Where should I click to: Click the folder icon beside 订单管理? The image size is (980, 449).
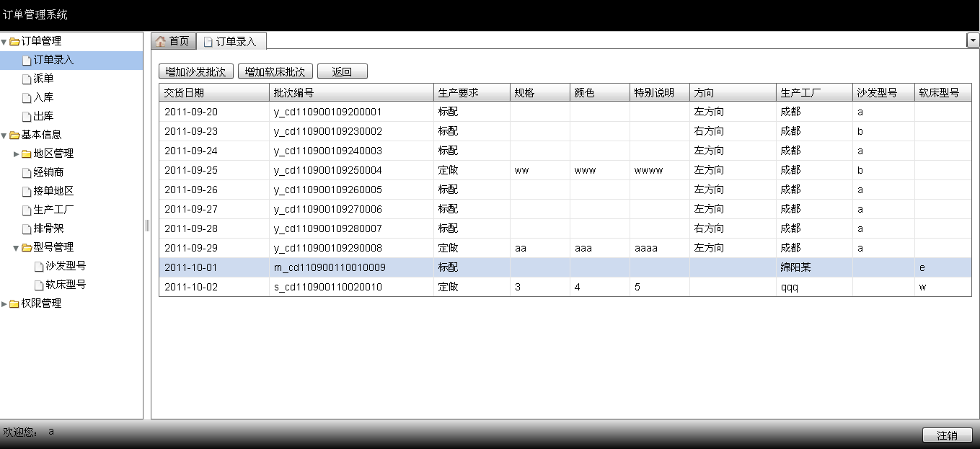point(14,41)
